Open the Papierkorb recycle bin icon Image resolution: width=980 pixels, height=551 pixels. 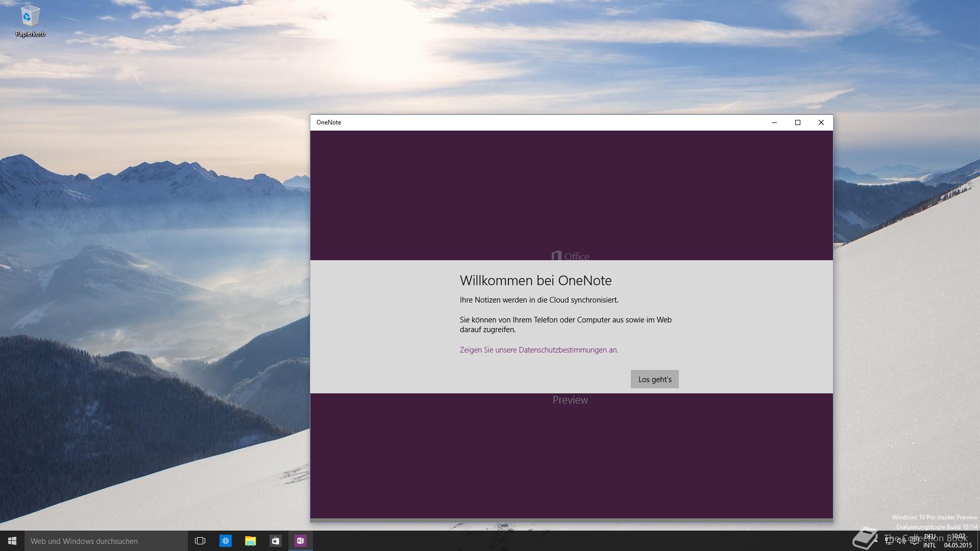coord(30,21)
